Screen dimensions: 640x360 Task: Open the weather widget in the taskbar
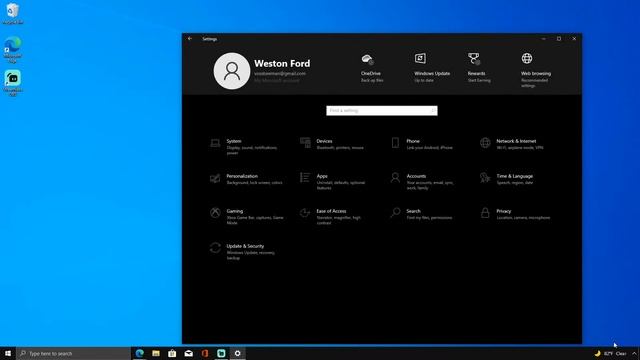[610, 353]
